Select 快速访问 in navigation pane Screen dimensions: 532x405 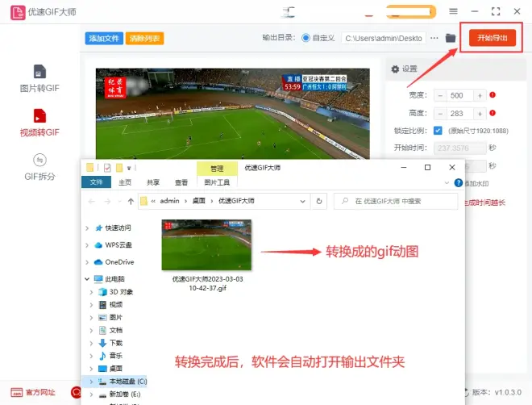click(118, 228)
